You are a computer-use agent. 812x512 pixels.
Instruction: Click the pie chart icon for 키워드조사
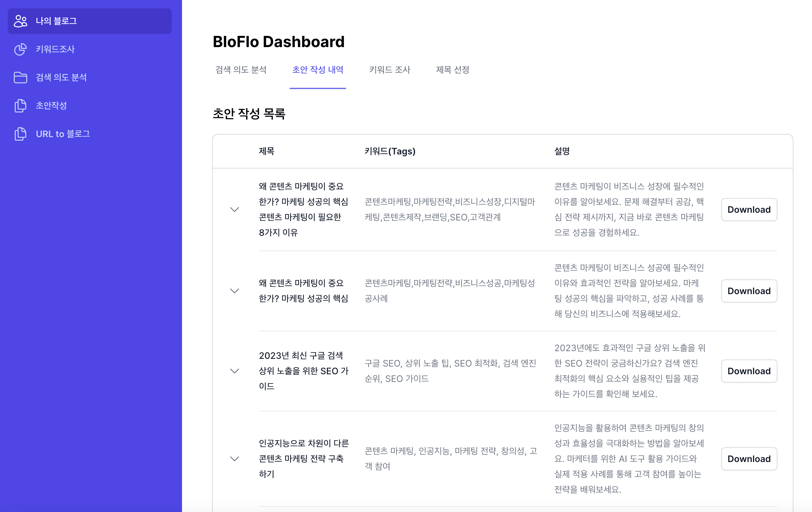(x=20, y=49)
